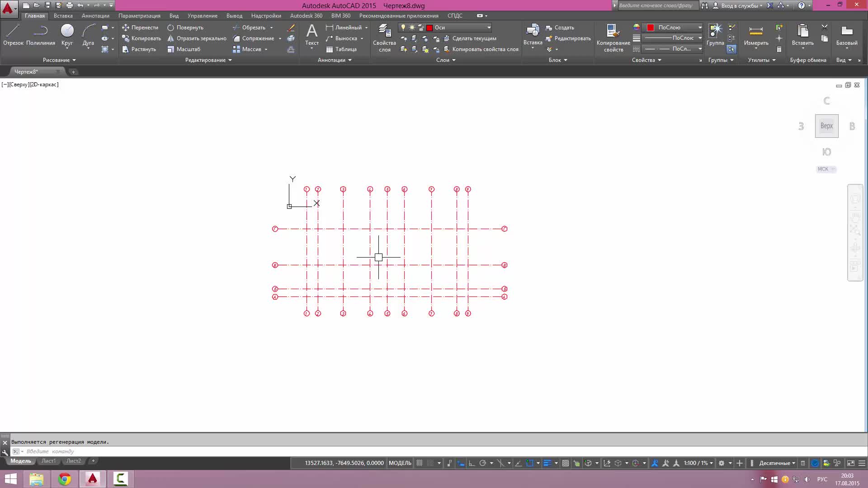Toggle ortho mode in status bar
Viewport: 868px width, 488px height.
472,463
